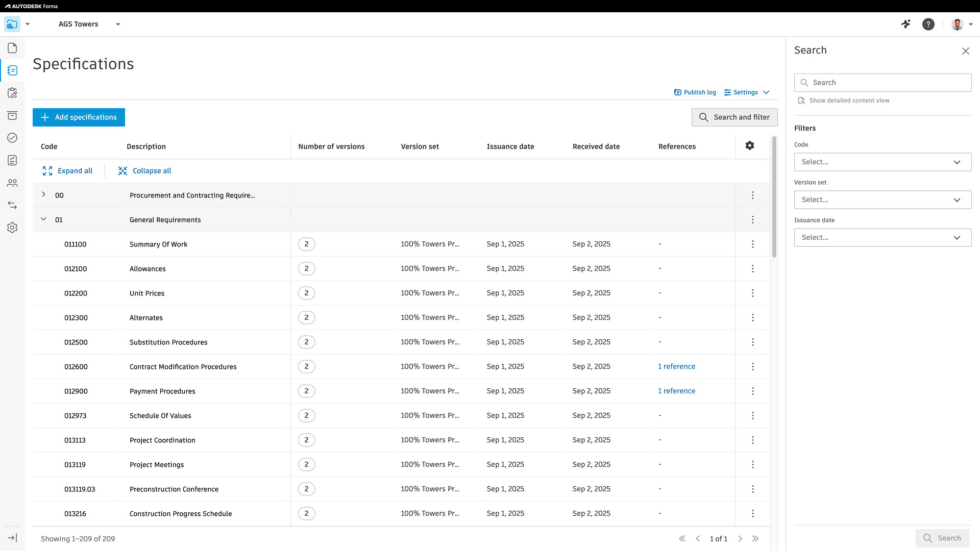Open row menu for Procurement and Contracting
The width and height of the screenshot is (980, 551).
coord(753,195)
